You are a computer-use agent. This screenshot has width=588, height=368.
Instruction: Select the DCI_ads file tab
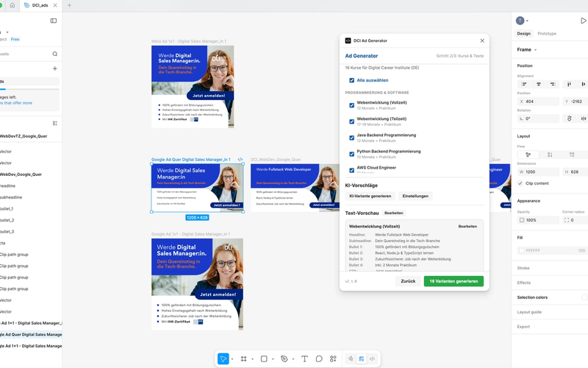40,5
